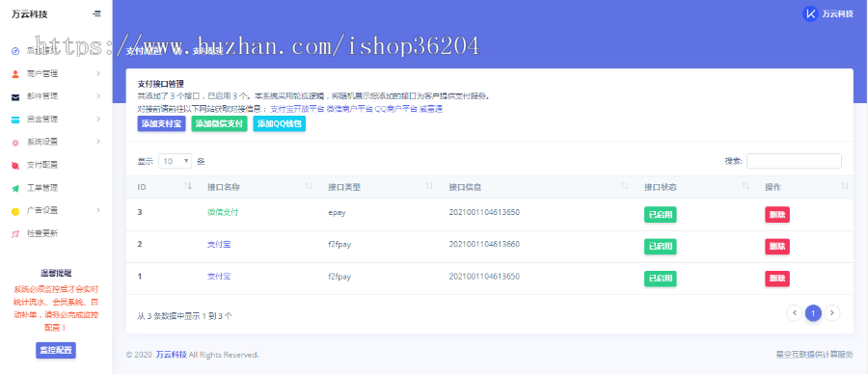Go to previous page arrow
The image size is (868, 374).
[x=795, y=313]
